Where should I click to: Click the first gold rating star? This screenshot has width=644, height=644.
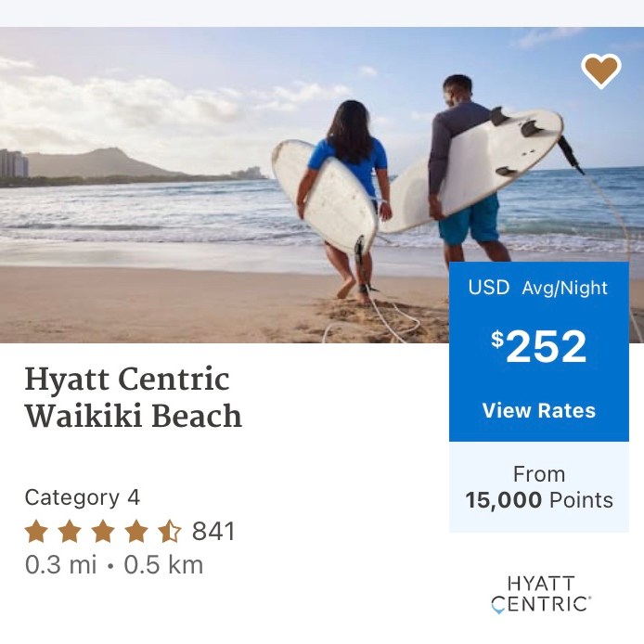coord(36,532)
